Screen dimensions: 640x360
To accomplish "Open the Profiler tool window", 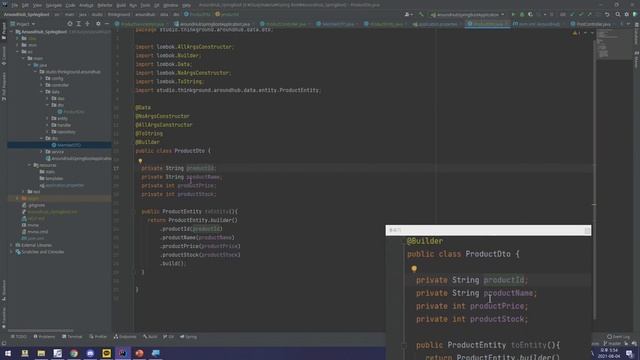I will (x=98, y=337).
